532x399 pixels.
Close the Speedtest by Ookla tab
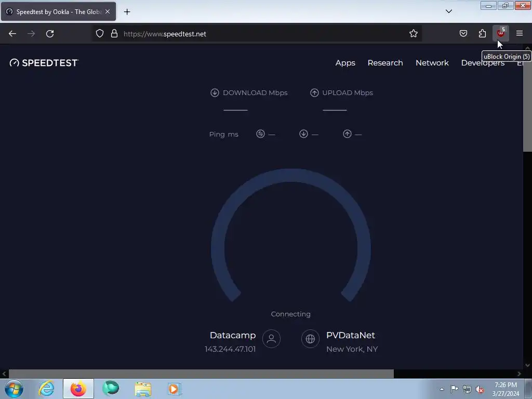click(108, 11)
